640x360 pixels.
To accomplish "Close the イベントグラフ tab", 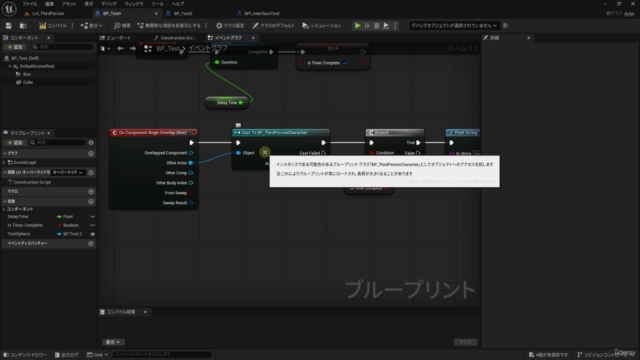I will (253, 38).
